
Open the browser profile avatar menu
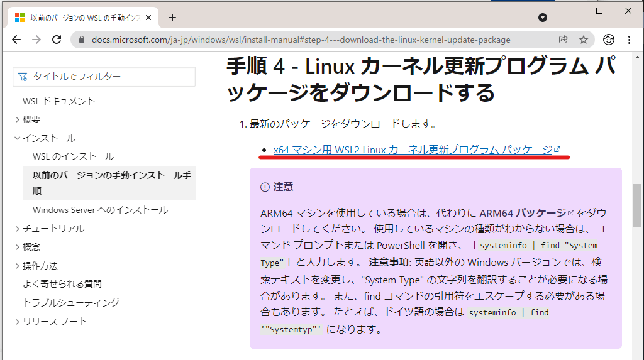pos(609,40)
